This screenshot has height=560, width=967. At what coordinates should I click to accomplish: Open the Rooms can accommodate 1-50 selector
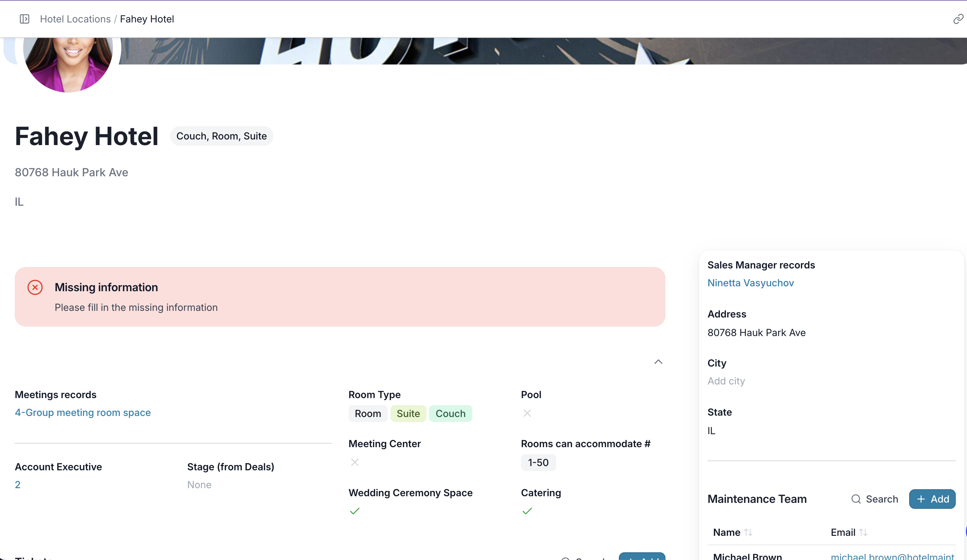(x=538, y=463)
